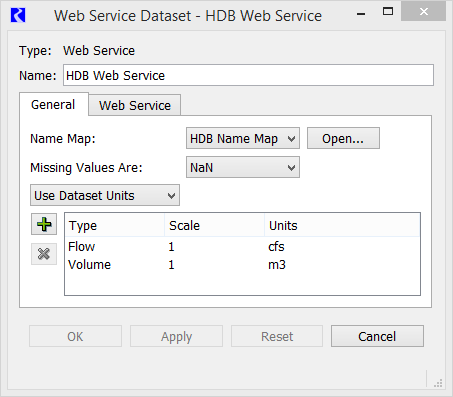Click the Reset button
The height and width of the screenshot is (397, 453).
coord(277,336)
